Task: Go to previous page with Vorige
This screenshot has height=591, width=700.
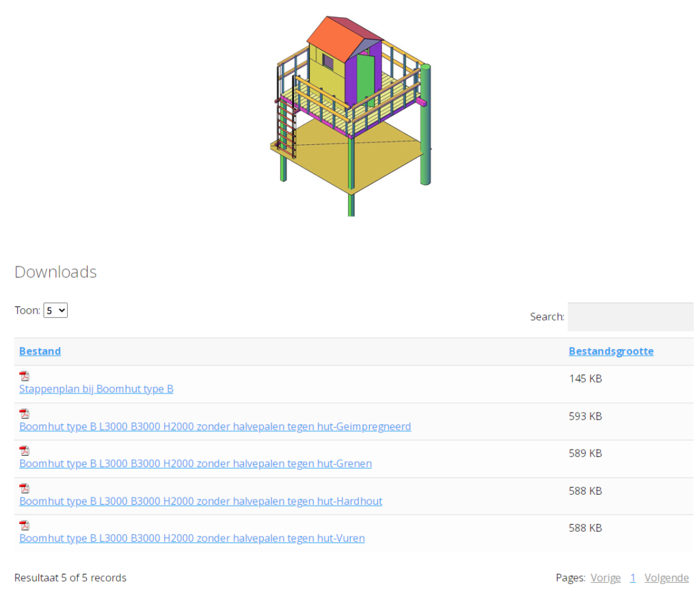Action: tap(606, 578)
